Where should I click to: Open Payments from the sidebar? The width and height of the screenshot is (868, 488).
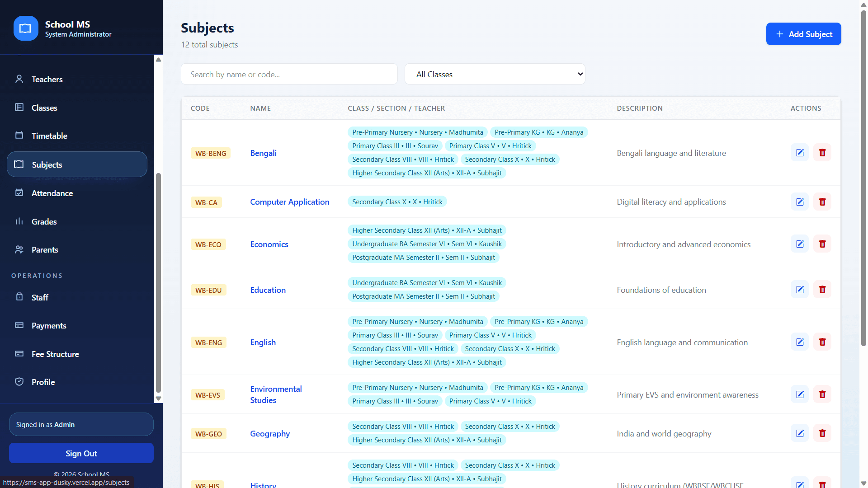pos(77,325)
